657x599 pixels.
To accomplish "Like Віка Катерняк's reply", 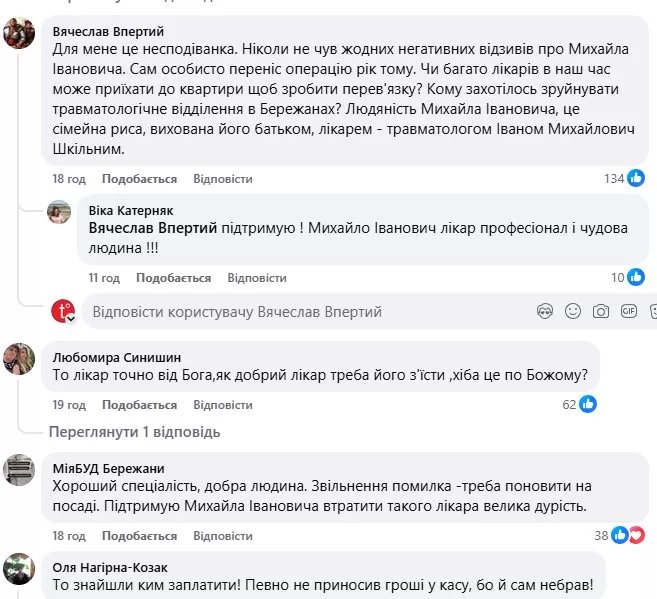I will click(x=173, y=278).
